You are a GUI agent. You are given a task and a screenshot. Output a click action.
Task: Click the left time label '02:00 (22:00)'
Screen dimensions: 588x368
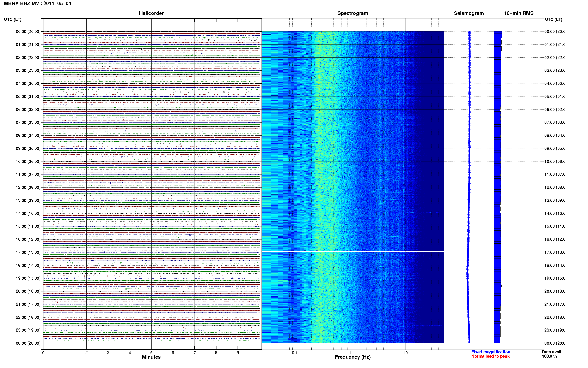point(28,58)
